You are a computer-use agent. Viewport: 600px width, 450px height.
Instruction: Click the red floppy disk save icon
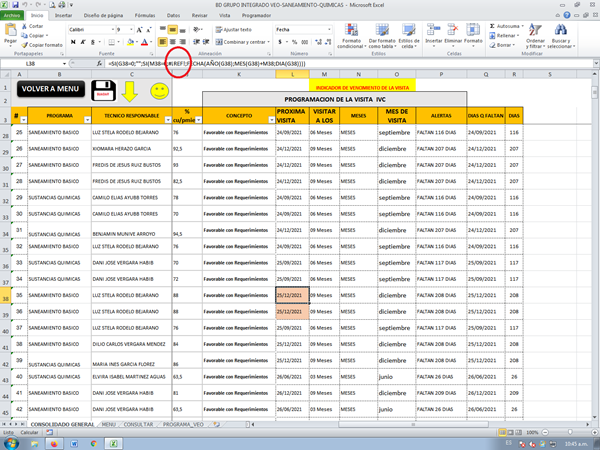pos(102,93)
